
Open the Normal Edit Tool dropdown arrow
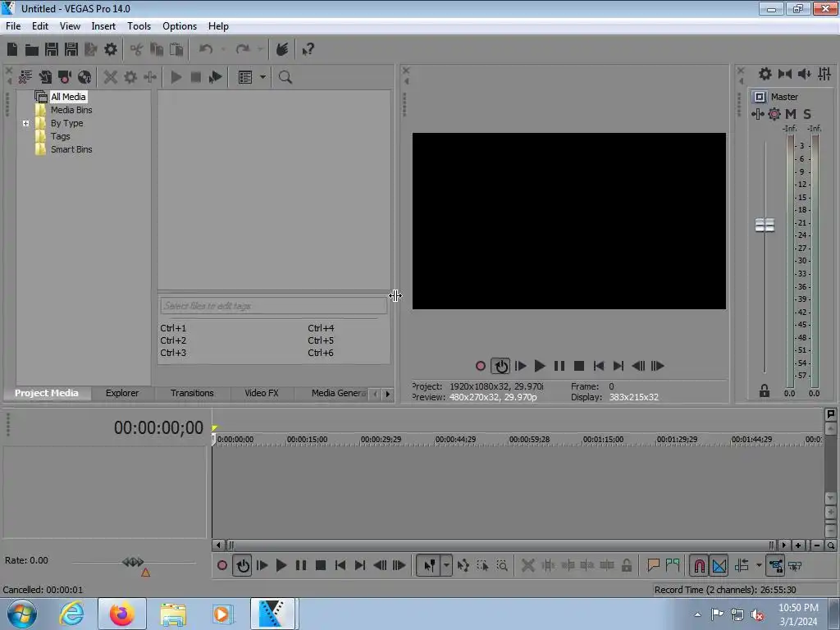[446, 566]
